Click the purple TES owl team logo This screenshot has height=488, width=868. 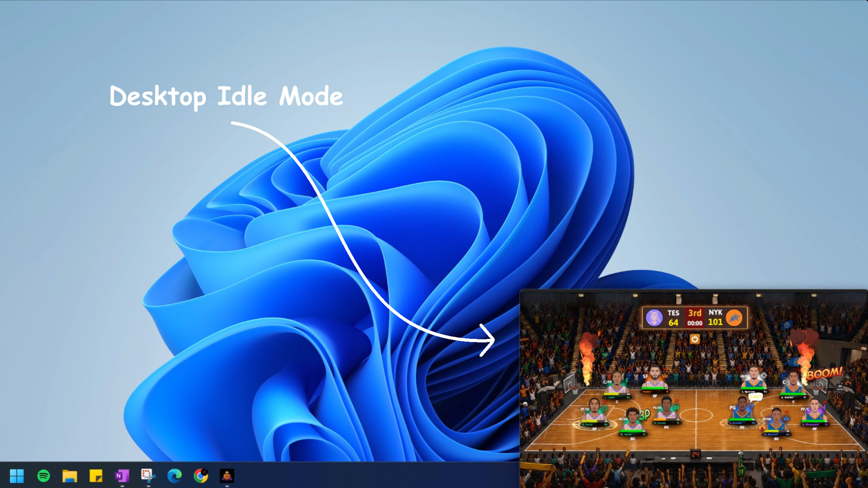point(654,317)
